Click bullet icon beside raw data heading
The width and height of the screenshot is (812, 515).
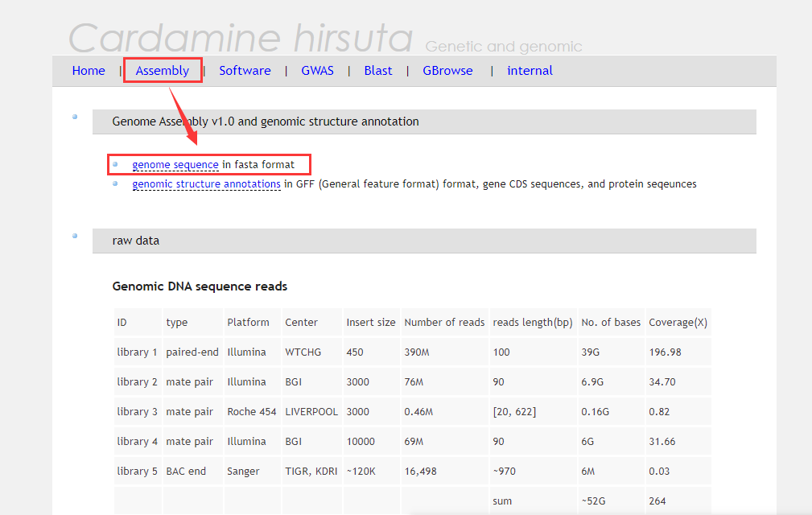click(75, 236)
